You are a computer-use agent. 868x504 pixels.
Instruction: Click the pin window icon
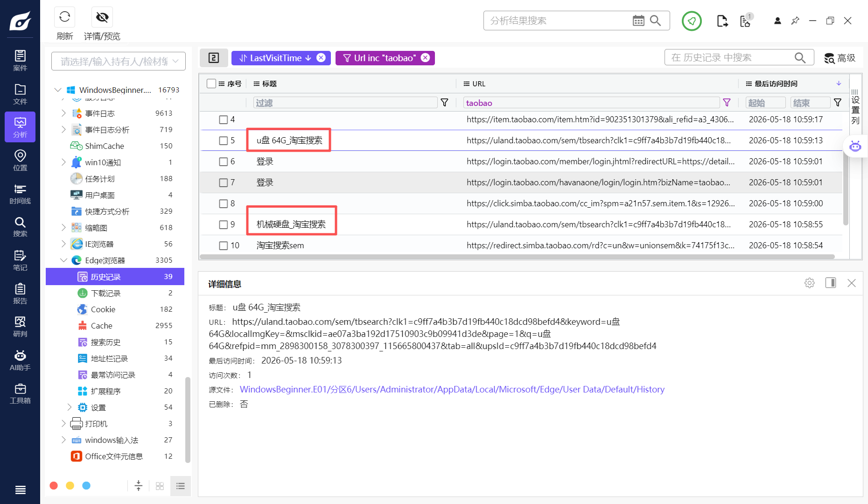795,21
